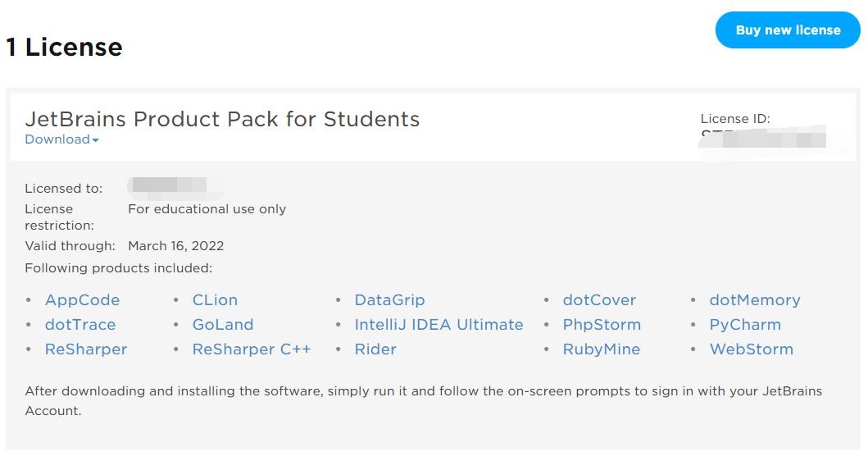The height and width of the screenshot is (452, 868).
Task: Open the dotTrace product link
Action: pyautogui.click(x=80, y=325)
